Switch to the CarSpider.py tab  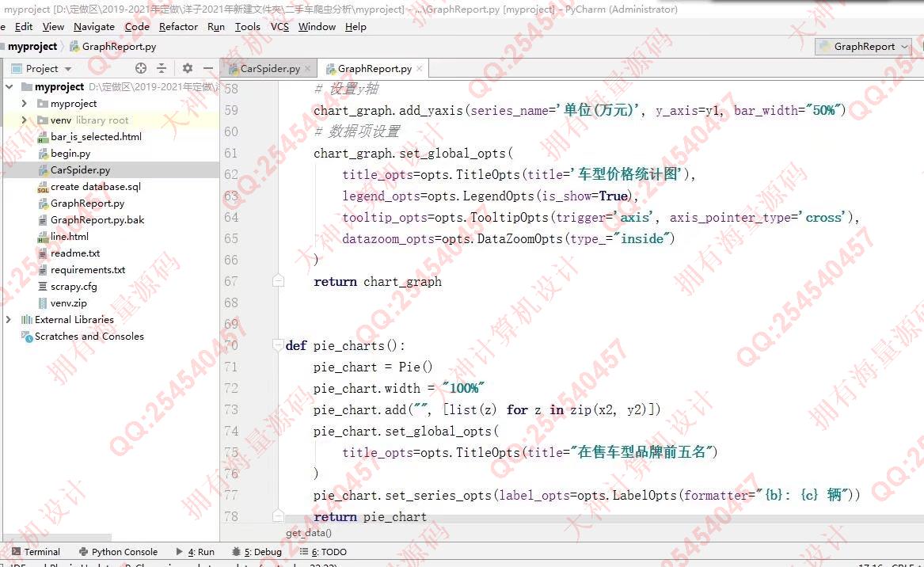[x=270, y=68]
